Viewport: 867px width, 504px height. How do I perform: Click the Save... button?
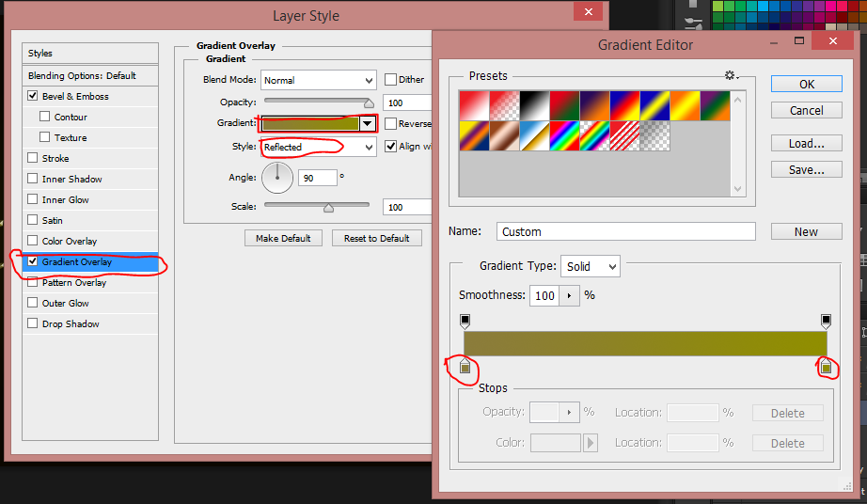click(807, 169)
